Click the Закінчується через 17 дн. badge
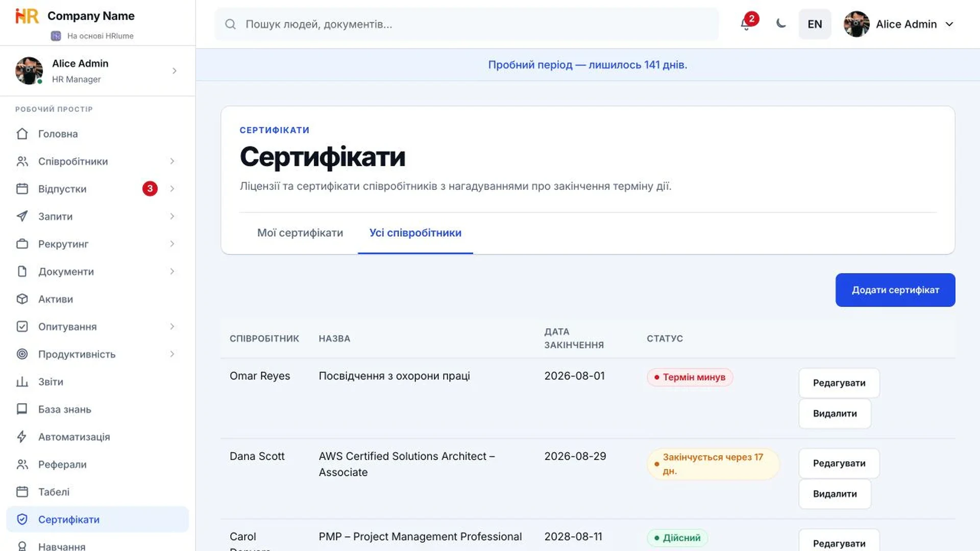Image resolution: width=980 pixels, height=551 pixels. pos(713,464)
